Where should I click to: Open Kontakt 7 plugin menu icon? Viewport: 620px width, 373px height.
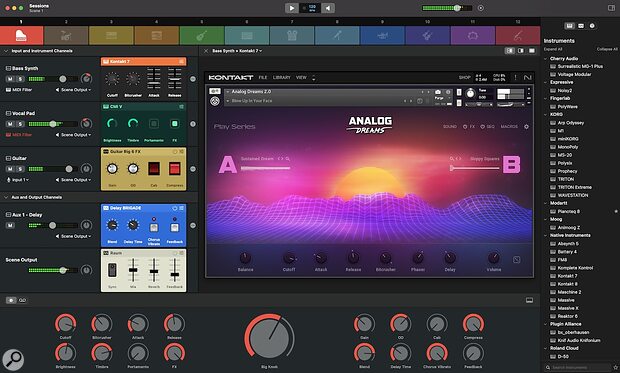coord(181,61)
